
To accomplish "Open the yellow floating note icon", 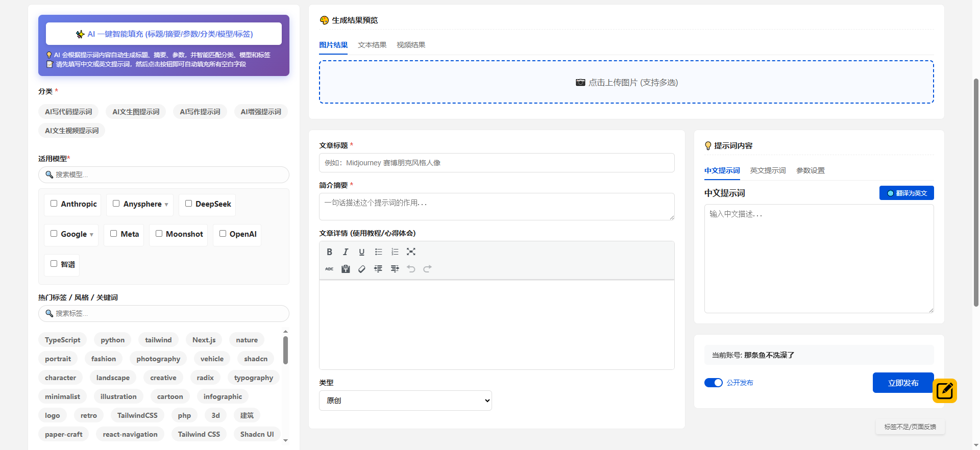I will (944, 391).
